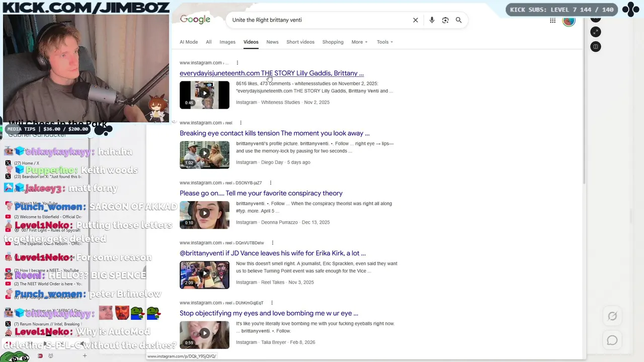Open more options for DUhKmGqjEqT reel result

coord(272,303)
